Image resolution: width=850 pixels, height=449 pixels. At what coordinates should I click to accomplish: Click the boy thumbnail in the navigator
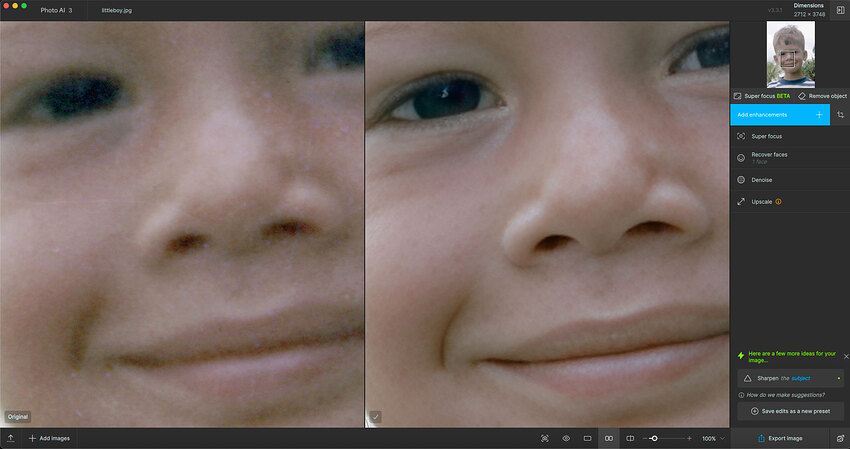pos(790,54)
